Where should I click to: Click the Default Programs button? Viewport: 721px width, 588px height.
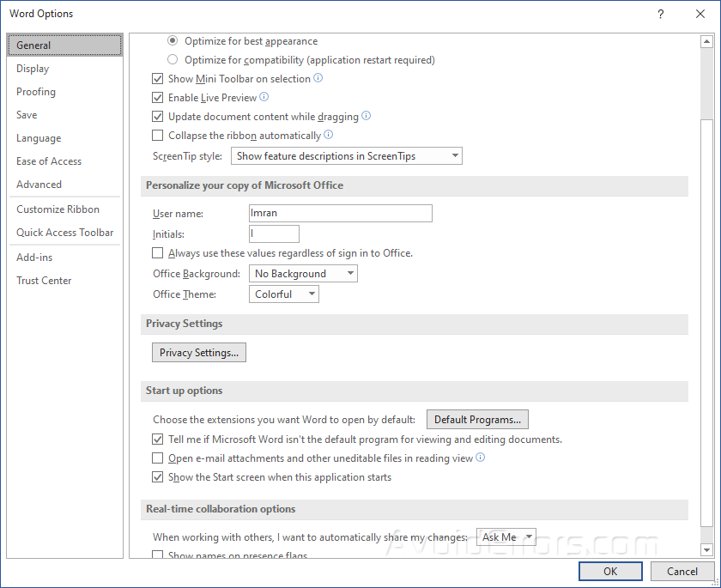coord(477,419)
